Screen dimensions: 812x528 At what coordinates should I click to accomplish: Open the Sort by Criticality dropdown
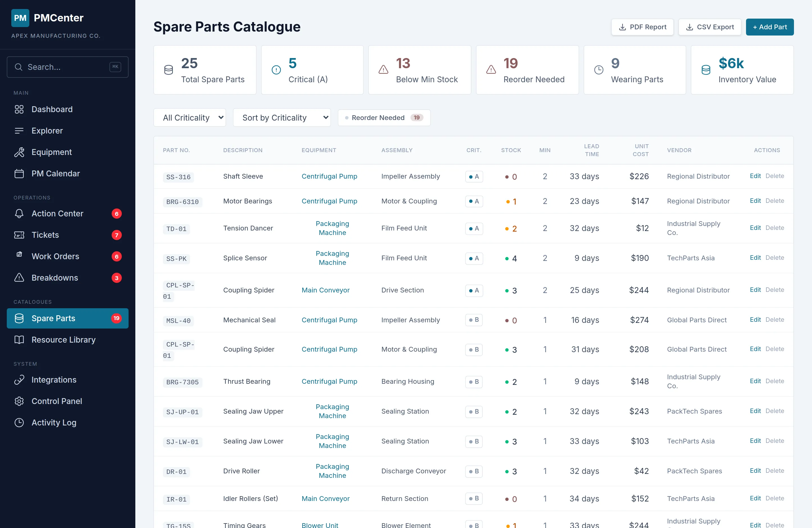coord(282,117)
